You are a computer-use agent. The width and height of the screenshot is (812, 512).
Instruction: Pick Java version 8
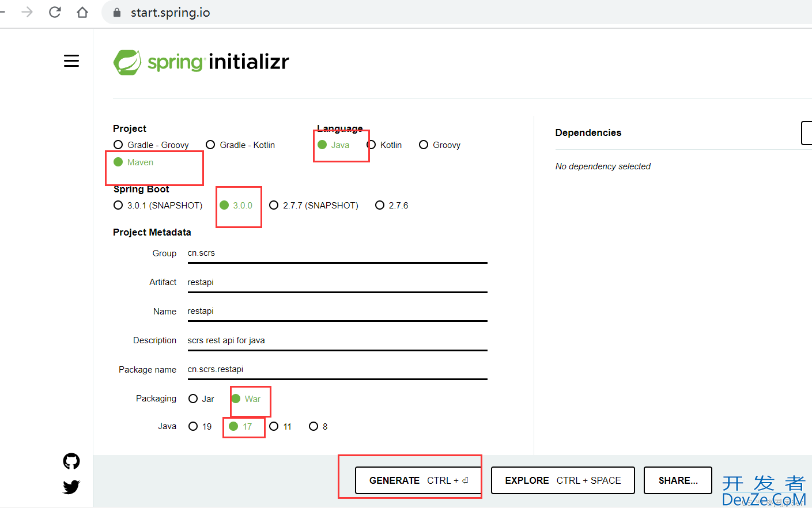(318, 427)
